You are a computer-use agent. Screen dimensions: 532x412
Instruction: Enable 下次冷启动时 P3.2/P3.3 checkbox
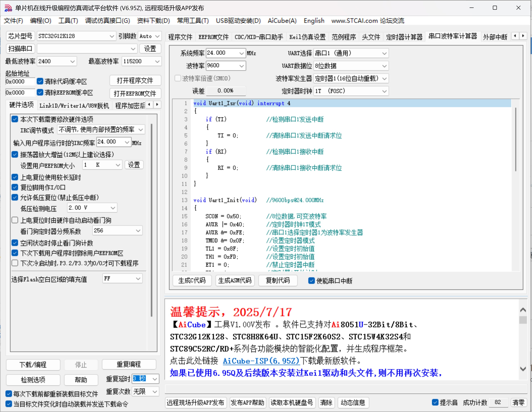15,263
